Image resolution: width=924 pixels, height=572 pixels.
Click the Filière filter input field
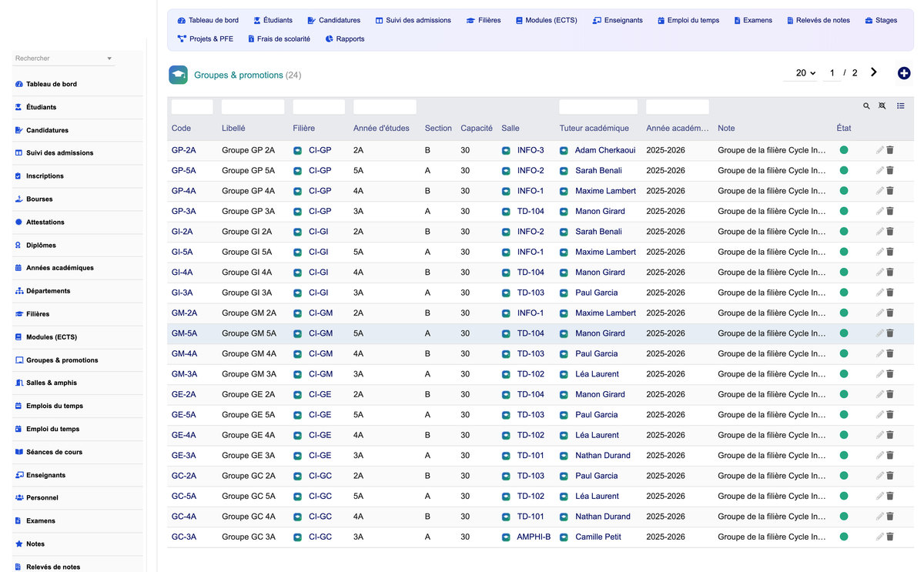319,107
